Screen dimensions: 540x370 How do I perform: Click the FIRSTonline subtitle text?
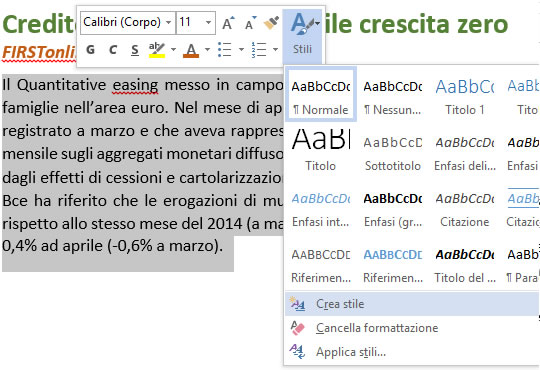(39, 52)
